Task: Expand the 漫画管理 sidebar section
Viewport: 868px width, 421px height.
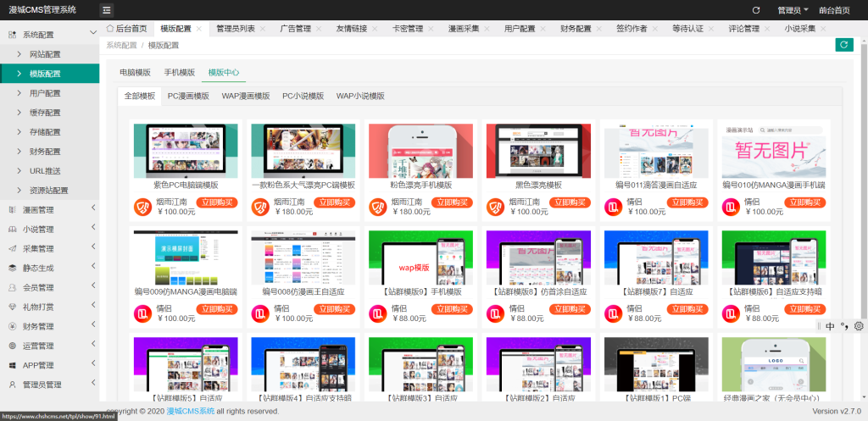Action: (51, 209)
